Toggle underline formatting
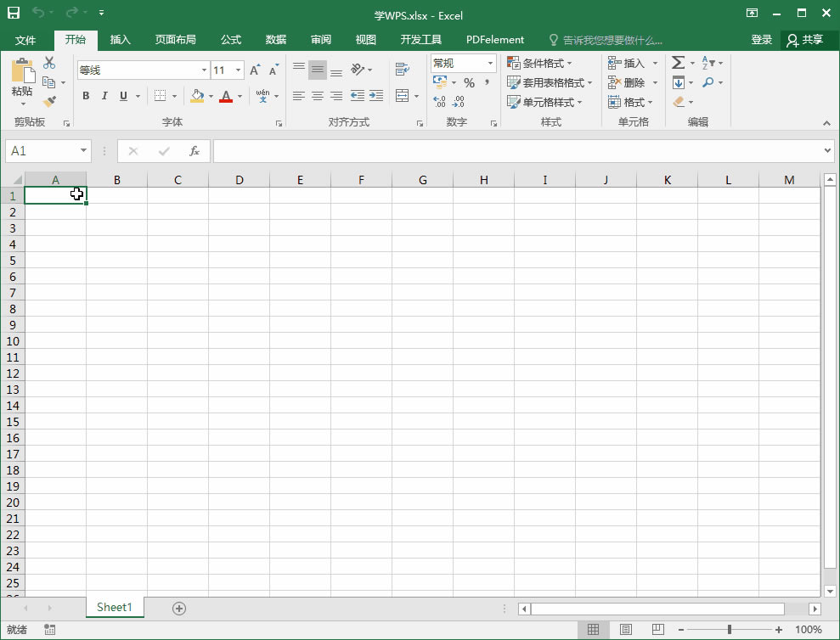 coord(123,95)
